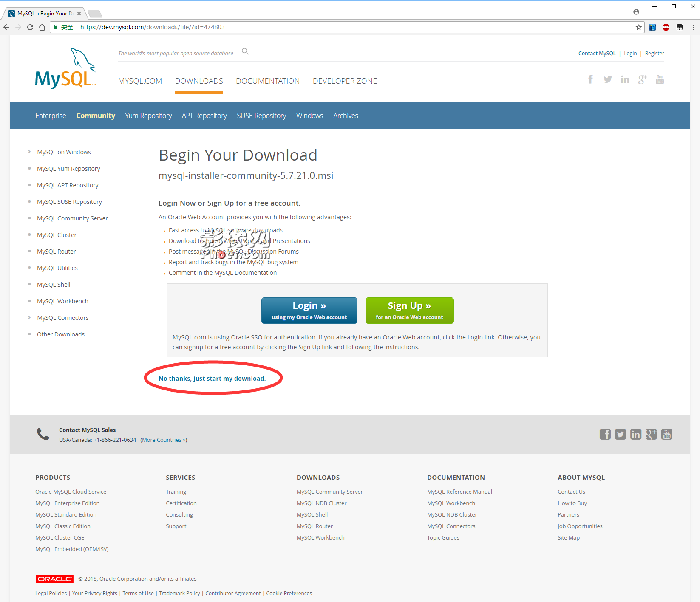
Task: Open footer LinkedIn square icon
Action: coord(636,434)
